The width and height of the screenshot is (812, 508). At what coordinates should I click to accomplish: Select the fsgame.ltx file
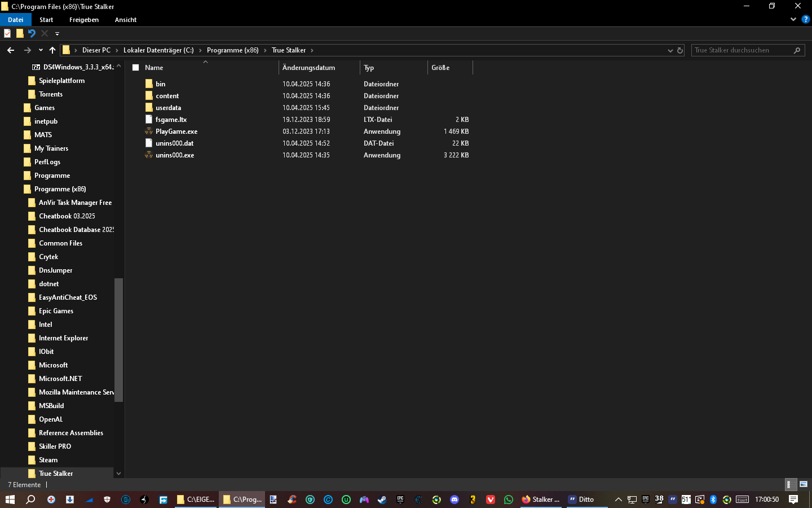click(x=171, y=120)
